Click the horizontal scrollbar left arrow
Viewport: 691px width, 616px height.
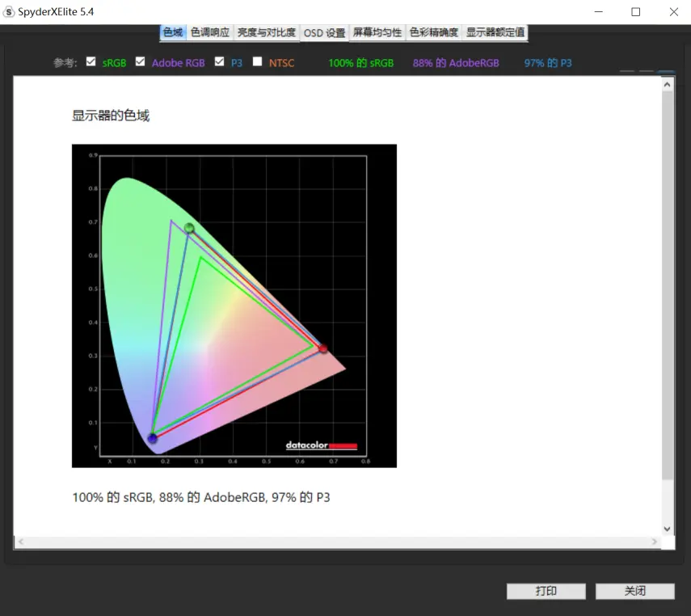click(21, 542)
